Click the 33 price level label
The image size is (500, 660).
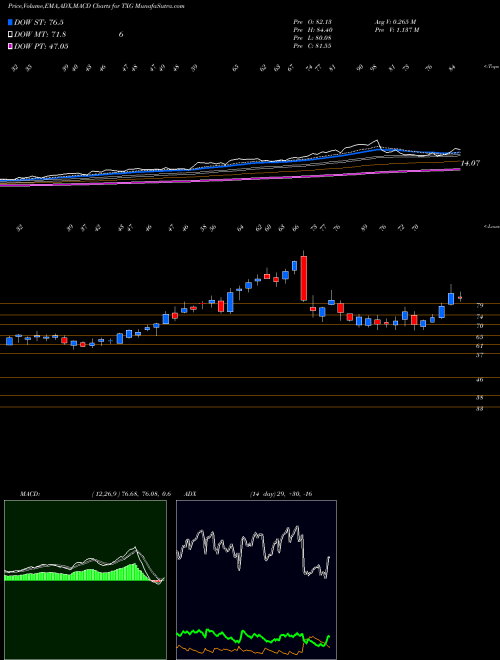[480, 409]
